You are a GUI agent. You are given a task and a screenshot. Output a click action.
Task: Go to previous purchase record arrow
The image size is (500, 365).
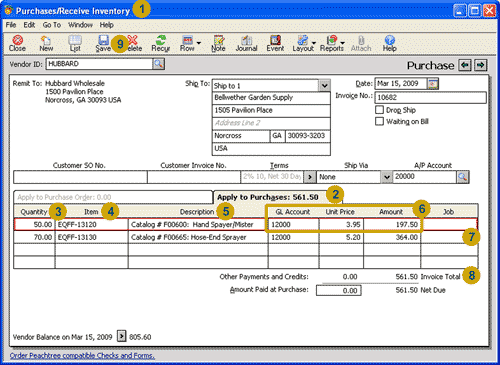pyautogui.click(x=465, y=65)
